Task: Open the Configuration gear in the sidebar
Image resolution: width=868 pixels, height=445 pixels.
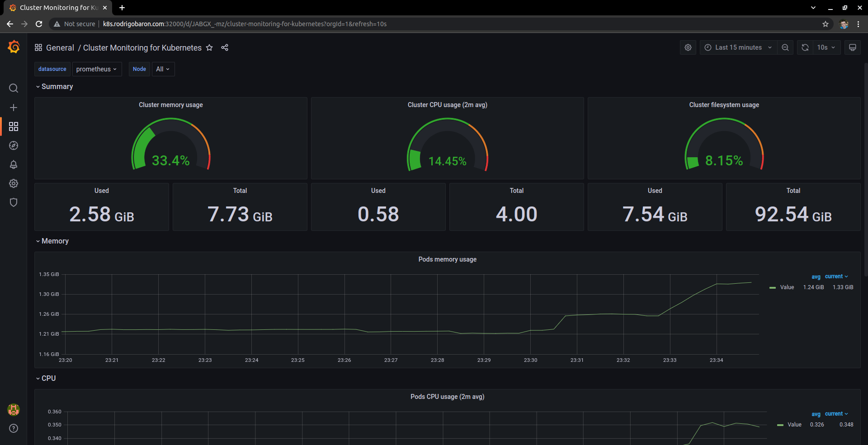Action: (14, 183)
